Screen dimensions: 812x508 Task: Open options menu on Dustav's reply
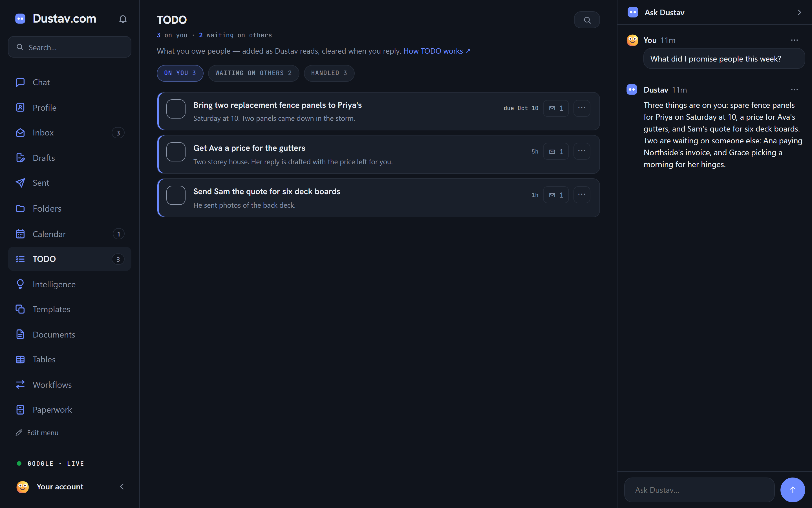pyautogui.click(x=795, y=90)
